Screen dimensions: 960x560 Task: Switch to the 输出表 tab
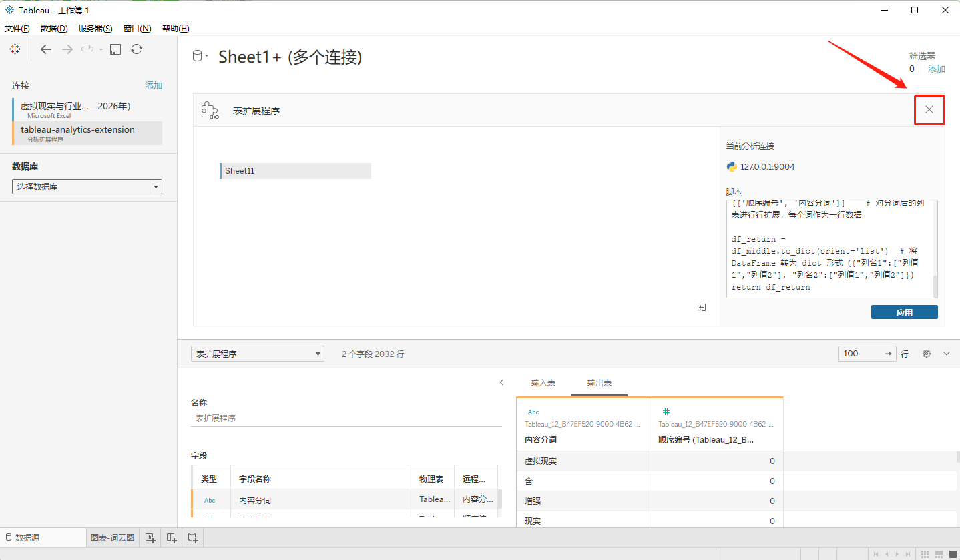599,383
